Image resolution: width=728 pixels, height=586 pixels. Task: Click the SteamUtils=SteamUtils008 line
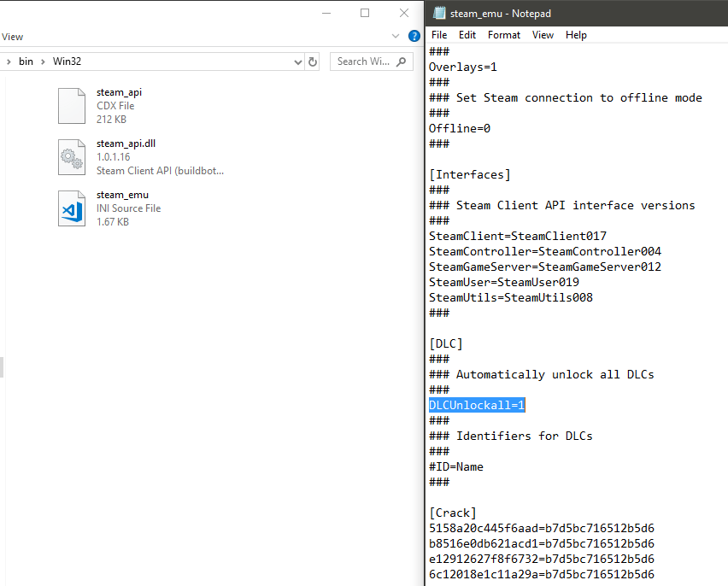click(511, 297)
